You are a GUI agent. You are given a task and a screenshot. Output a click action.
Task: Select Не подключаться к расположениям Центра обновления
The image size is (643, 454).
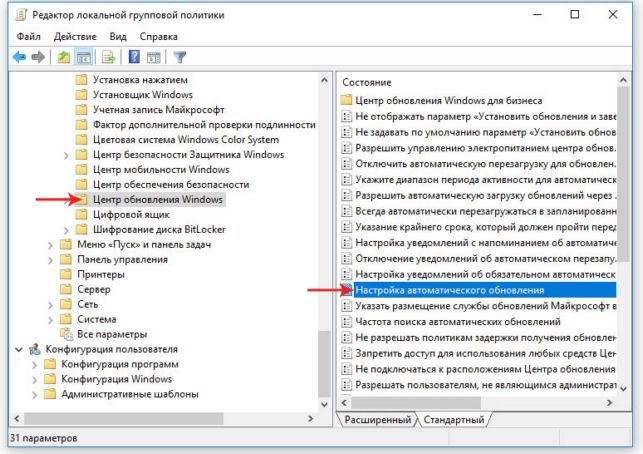tap(486, 369)
